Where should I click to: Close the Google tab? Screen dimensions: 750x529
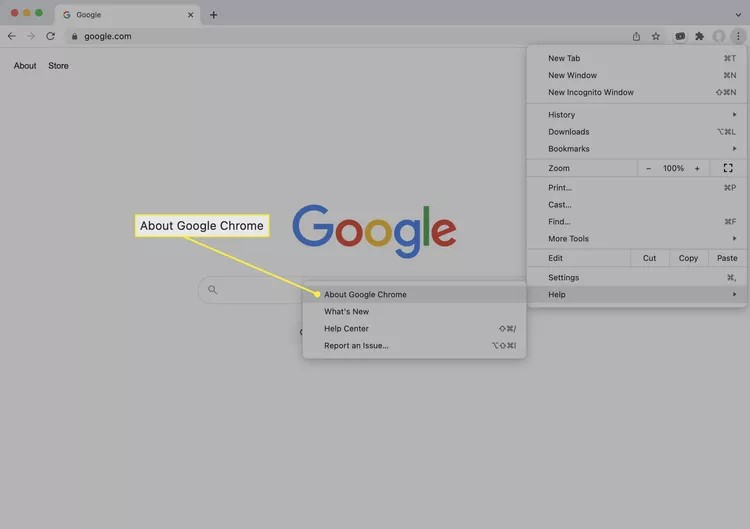190,15
